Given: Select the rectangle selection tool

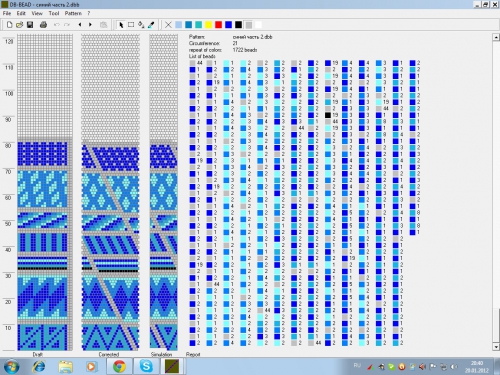Looking at the screenshot, I should 131,25.
